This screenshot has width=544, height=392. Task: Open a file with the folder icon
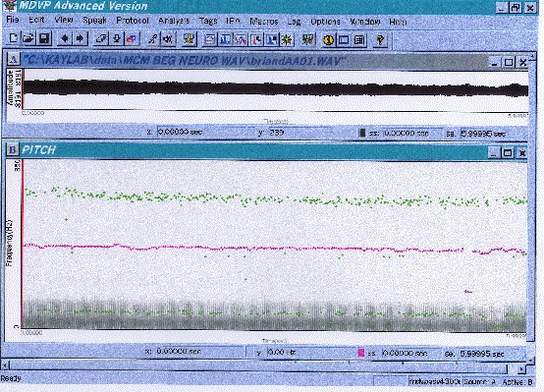tap(28, 38)
